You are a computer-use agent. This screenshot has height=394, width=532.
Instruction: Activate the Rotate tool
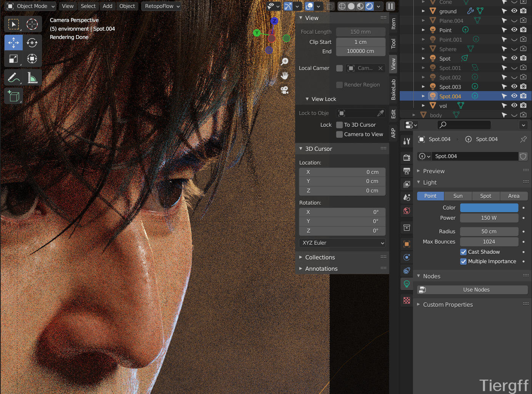(32, 43)
